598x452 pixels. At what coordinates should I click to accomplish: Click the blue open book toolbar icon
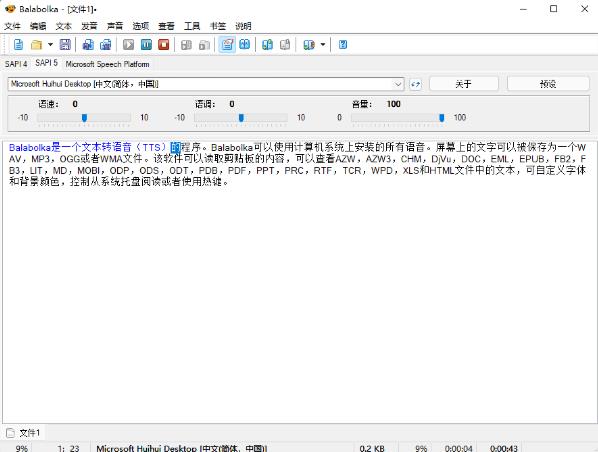click(x=244, y=45)
